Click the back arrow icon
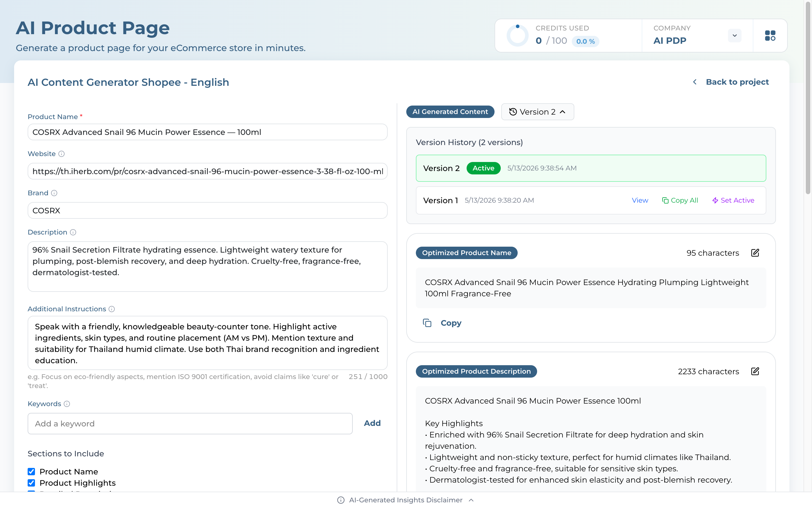The image size is (812, 508). (695, 82)
